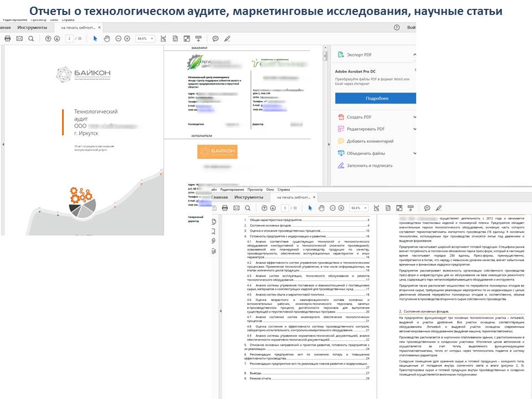This screenshot has width=532, height=399.
Task: Open help question mark icon
Action: pyautogui.click(x=397, y=28)
